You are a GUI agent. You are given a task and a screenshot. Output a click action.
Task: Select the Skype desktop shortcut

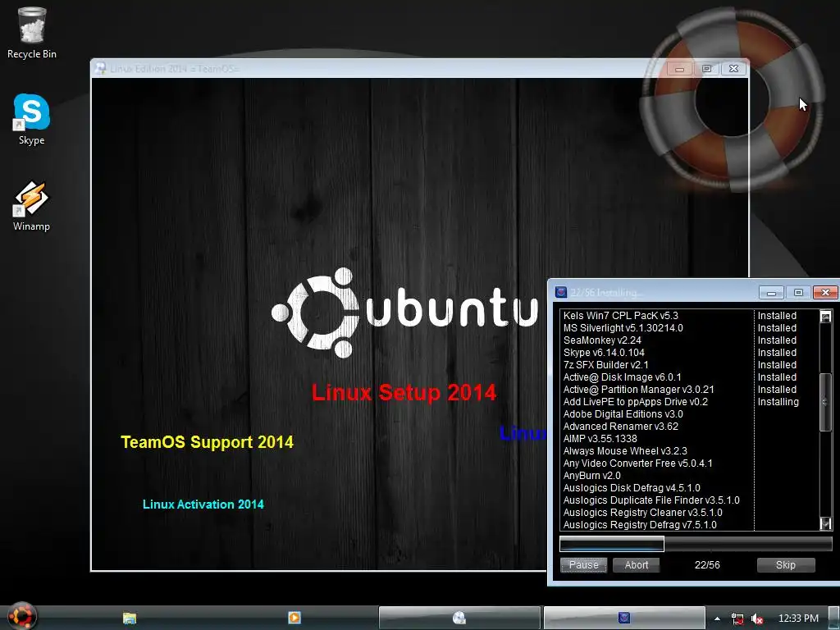coord(32,120)
